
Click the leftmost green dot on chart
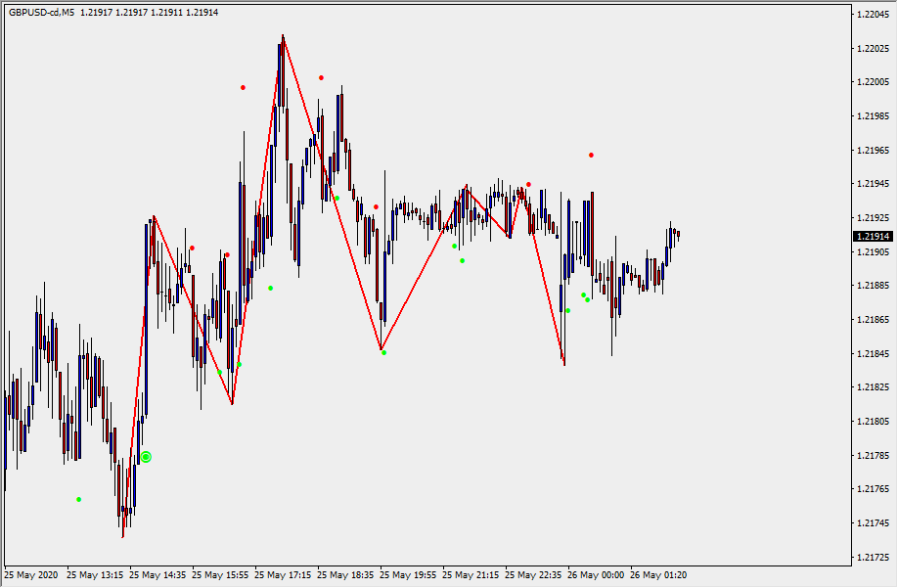79,499
